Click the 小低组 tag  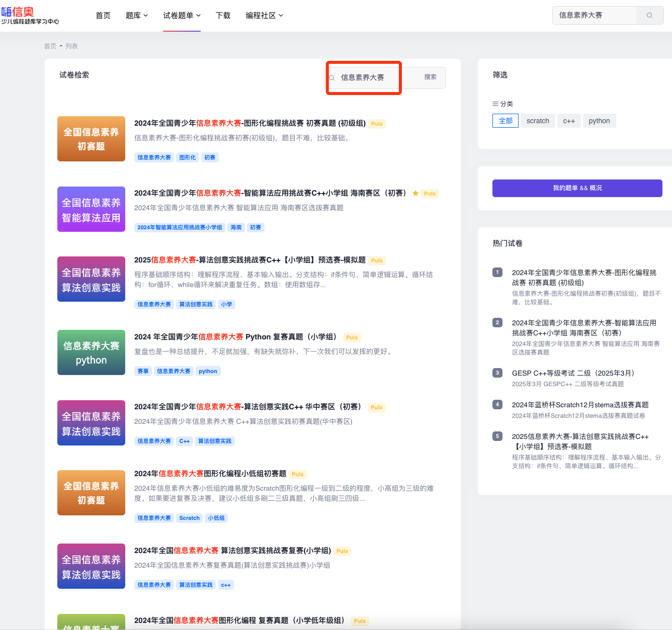point(216,518)
